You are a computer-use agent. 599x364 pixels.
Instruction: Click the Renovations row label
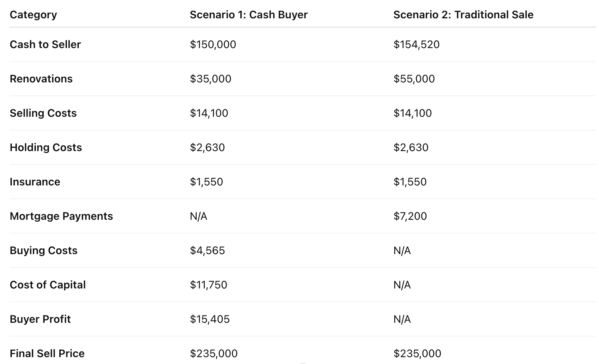(41, 79)
